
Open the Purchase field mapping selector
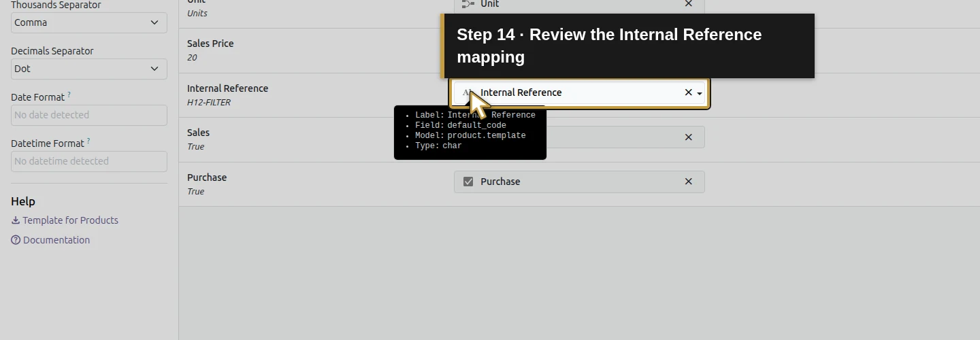coord(579,182)
